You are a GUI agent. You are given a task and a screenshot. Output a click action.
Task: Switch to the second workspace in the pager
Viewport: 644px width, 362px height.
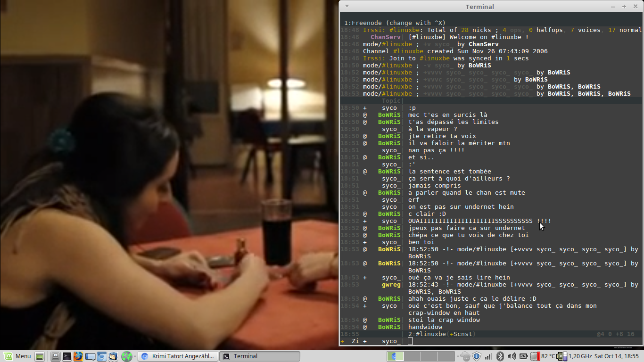412,356
